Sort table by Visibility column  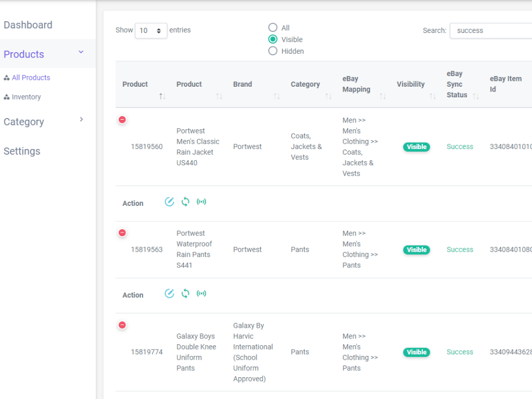point(433,96)
